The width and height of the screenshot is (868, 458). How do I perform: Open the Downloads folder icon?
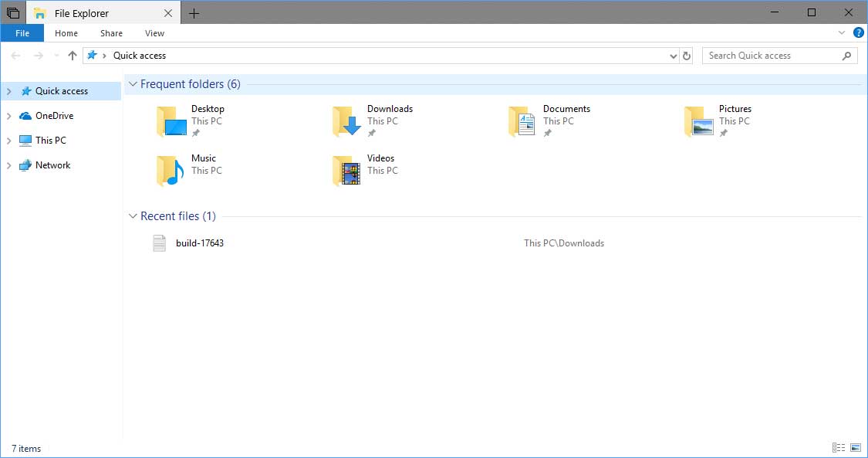point(348,122)
